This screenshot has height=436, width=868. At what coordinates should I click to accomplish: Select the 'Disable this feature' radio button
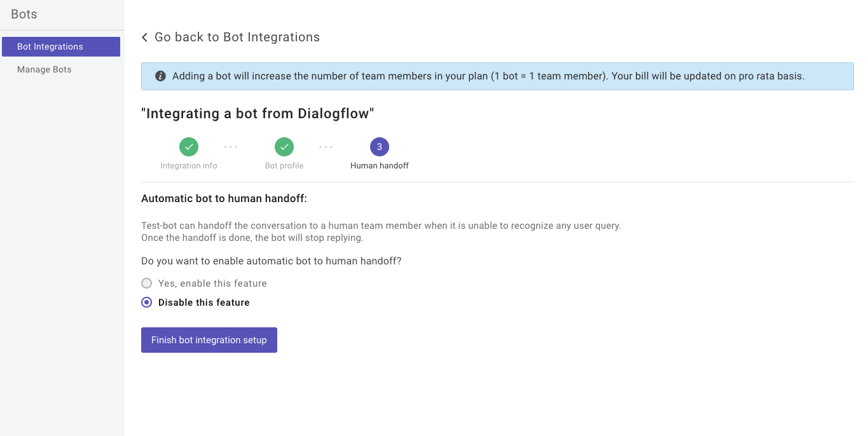[147, 303]
